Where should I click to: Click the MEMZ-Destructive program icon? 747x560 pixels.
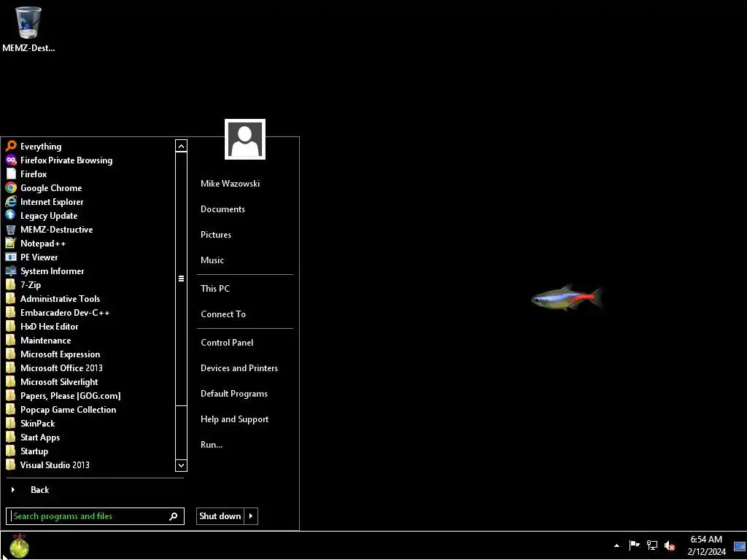pos(11,229)
